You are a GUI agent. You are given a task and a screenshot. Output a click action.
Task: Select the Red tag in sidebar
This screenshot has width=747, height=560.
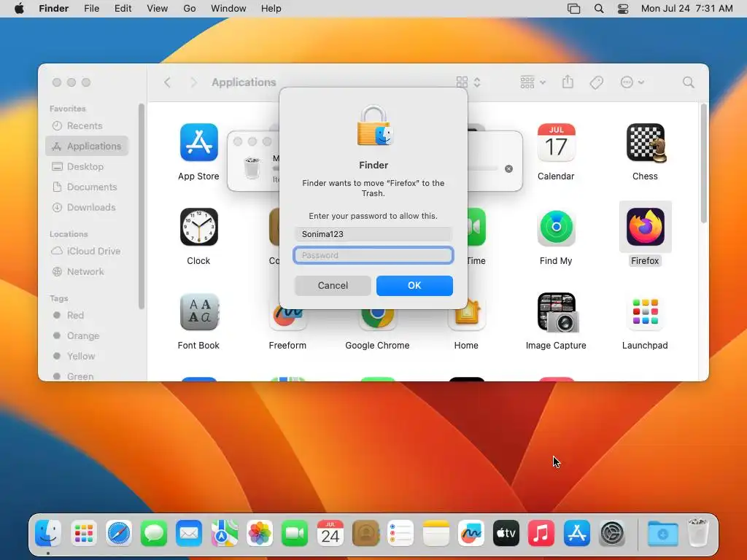[87, 315]
